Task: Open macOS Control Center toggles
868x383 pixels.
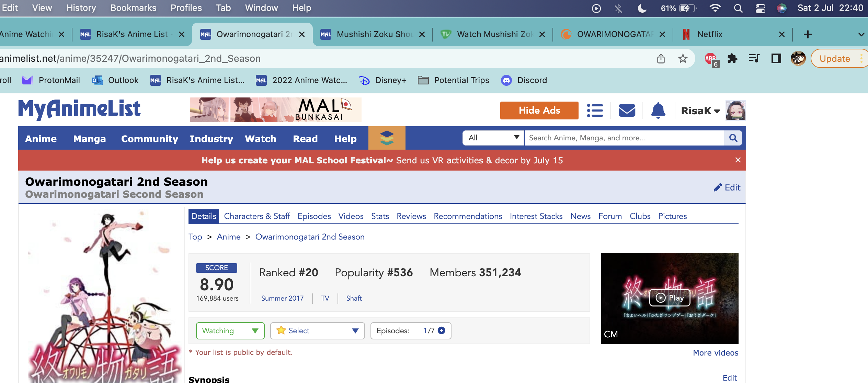Action: tap(760, 8)
